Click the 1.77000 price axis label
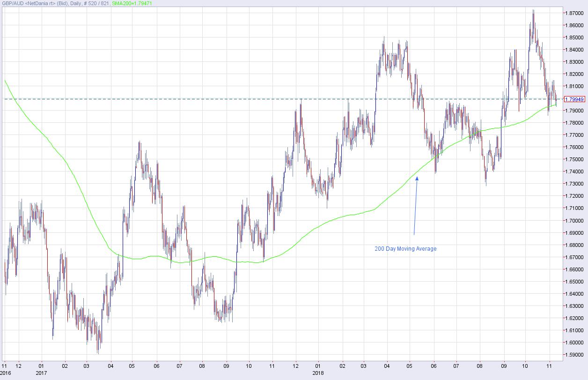 pos(574,135)
